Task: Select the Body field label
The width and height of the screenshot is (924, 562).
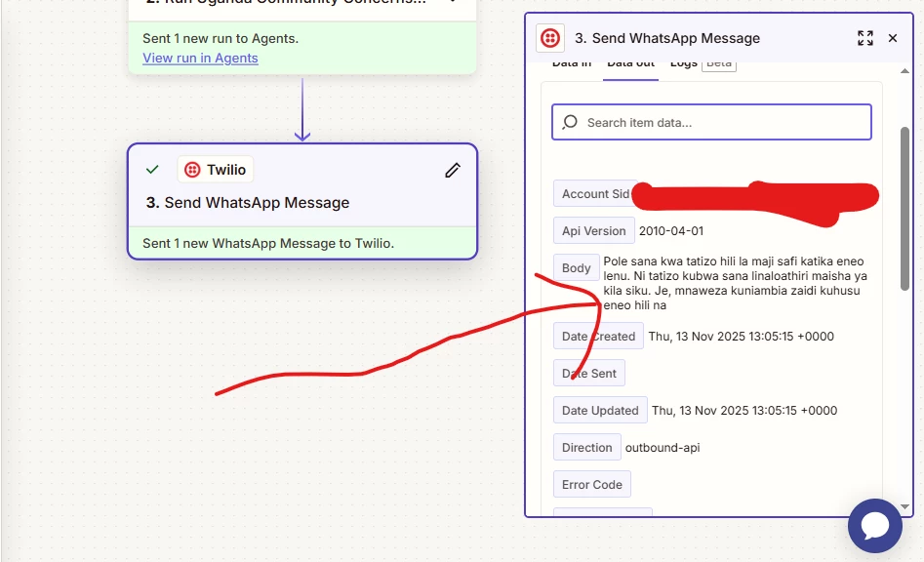Action: point(577,268)
